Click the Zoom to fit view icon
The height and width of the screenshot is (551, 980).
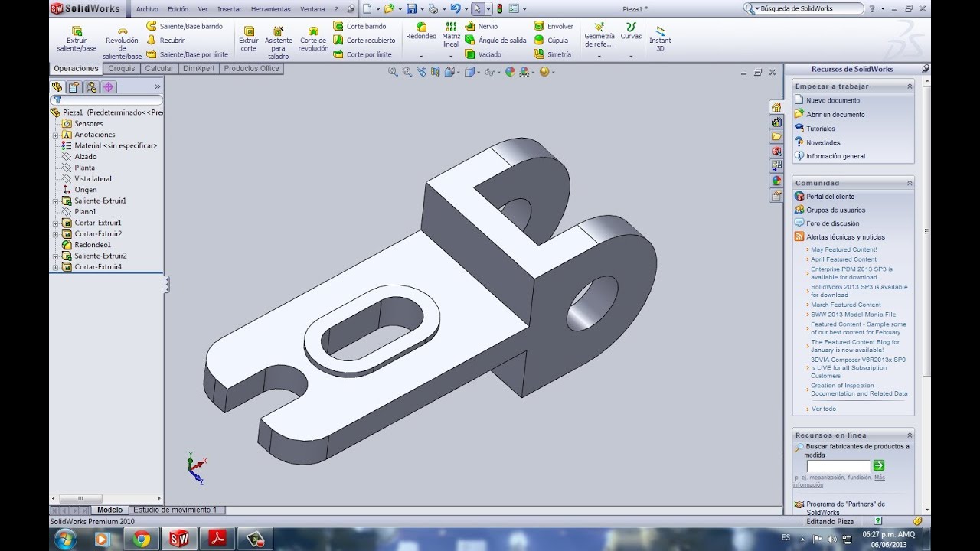pos(393,71)
